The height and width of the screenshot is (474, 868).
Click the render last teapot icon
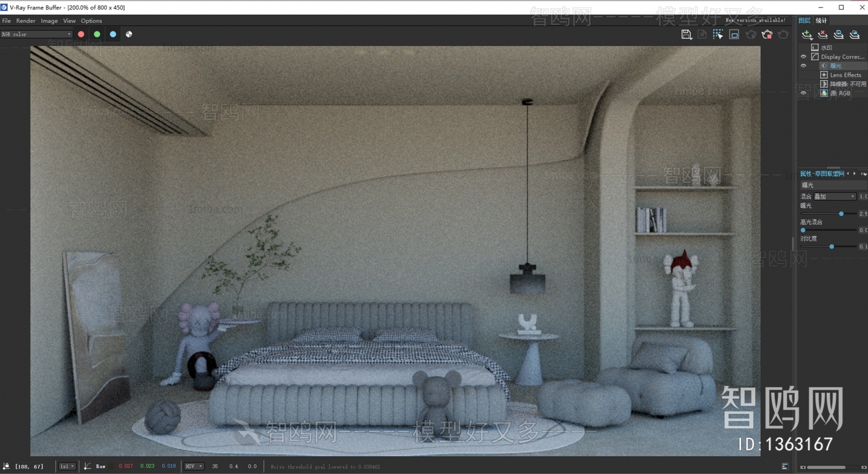tap(783, 34)
